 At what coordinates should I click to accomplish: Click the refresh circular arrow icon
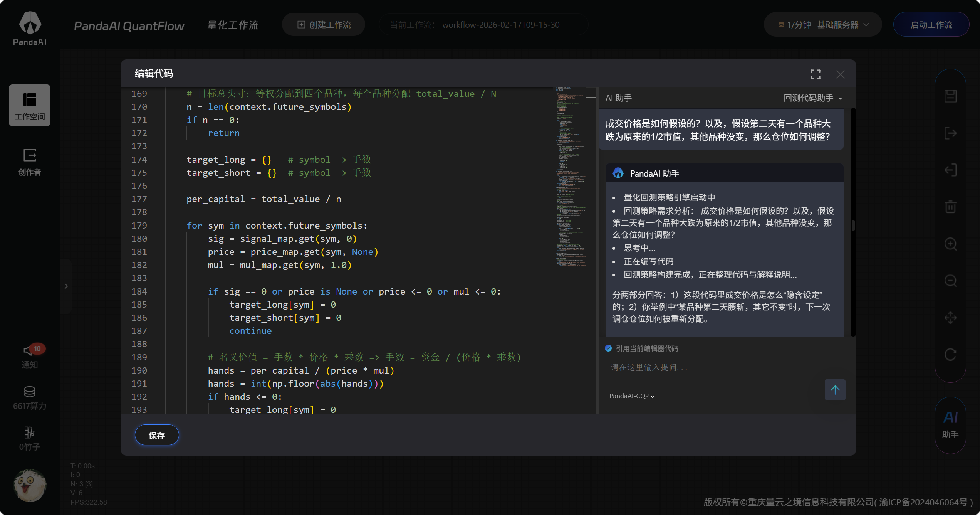(x=950, y=355)
